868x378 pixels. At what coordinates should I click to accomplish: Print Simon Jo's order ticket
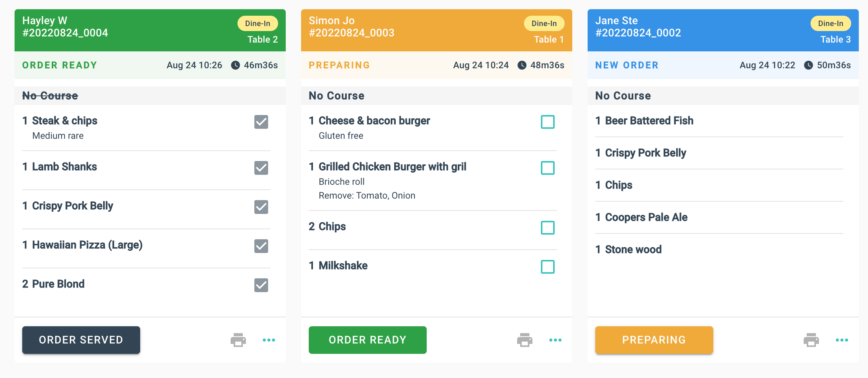[x=524, y=340]
